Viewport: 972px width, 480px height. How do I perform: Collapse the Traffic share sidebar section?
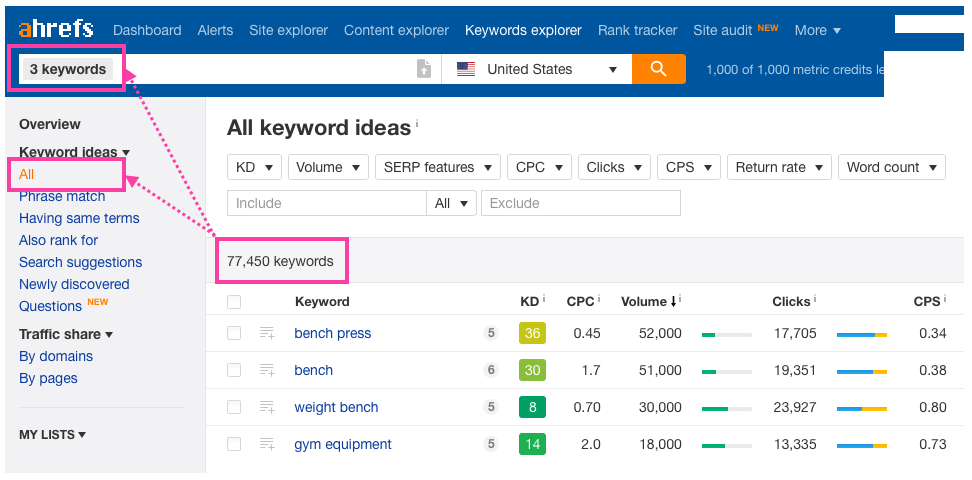pos(66,334)
